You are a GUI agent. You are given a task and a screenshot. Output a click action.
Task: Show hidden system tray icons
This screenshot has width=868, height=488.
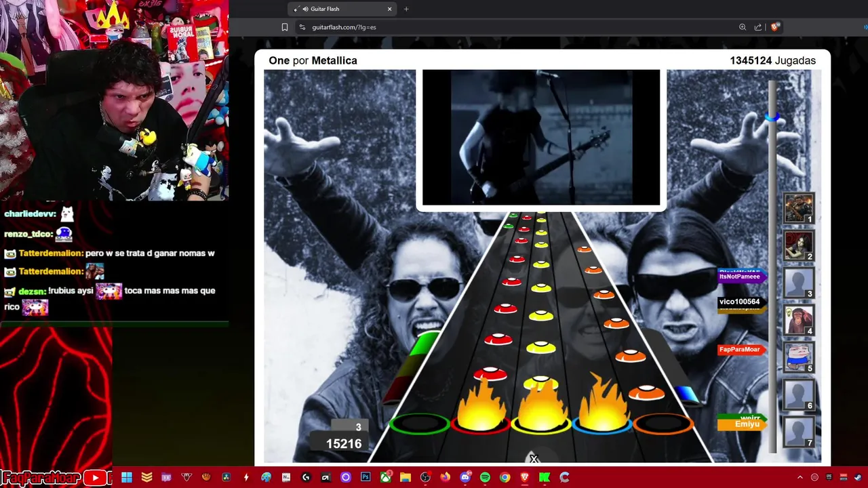(x=800, y=477)
